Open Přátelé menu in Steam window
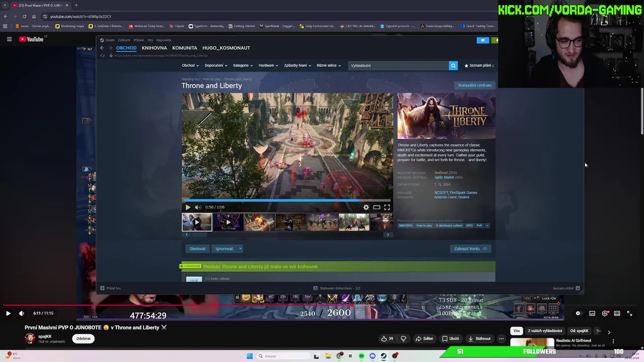 [138, 40]
